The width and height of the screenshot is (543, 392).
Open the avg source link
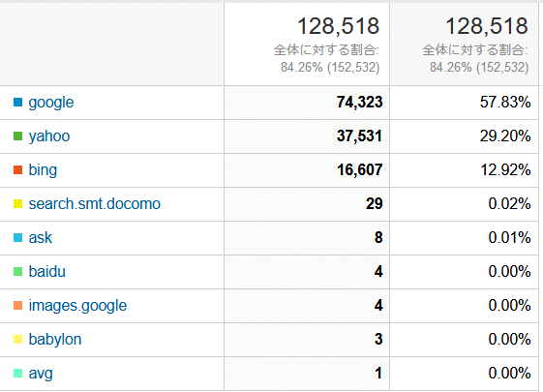point(41,374)
